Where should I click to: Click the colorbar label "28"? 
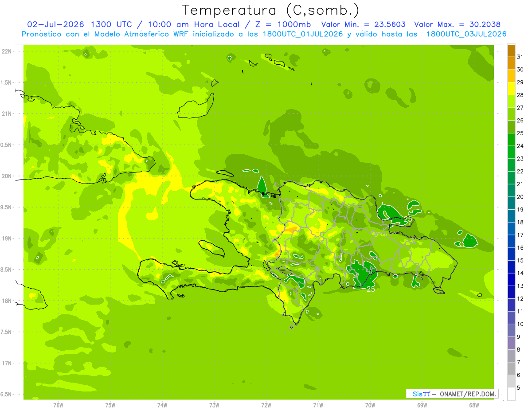pyautogui.click(x=520, y=95)
